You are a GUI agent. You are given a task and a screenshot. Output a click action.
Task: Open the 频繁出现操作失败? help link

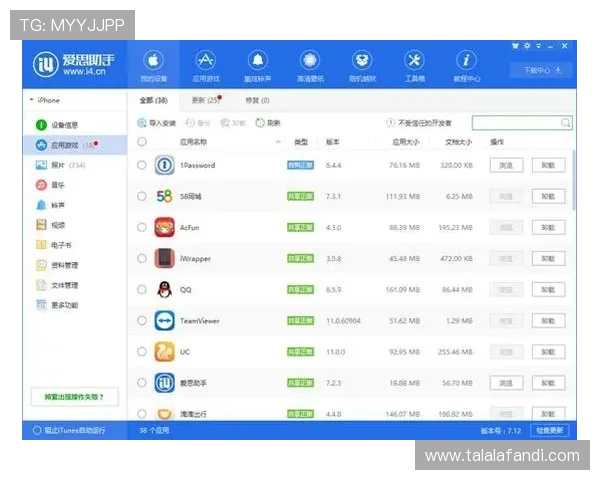click(x=74, y=397)
